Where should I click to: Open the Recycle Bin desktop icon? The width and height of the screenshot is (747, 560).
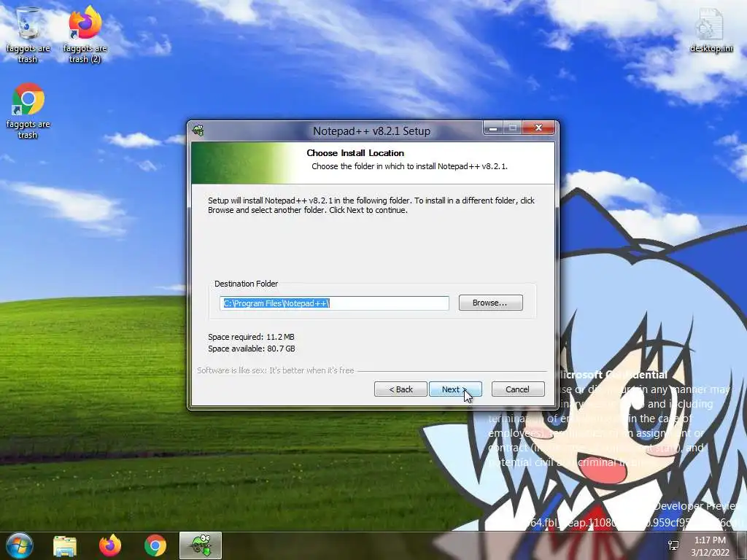pyautogui.click(x=28, y=34)
